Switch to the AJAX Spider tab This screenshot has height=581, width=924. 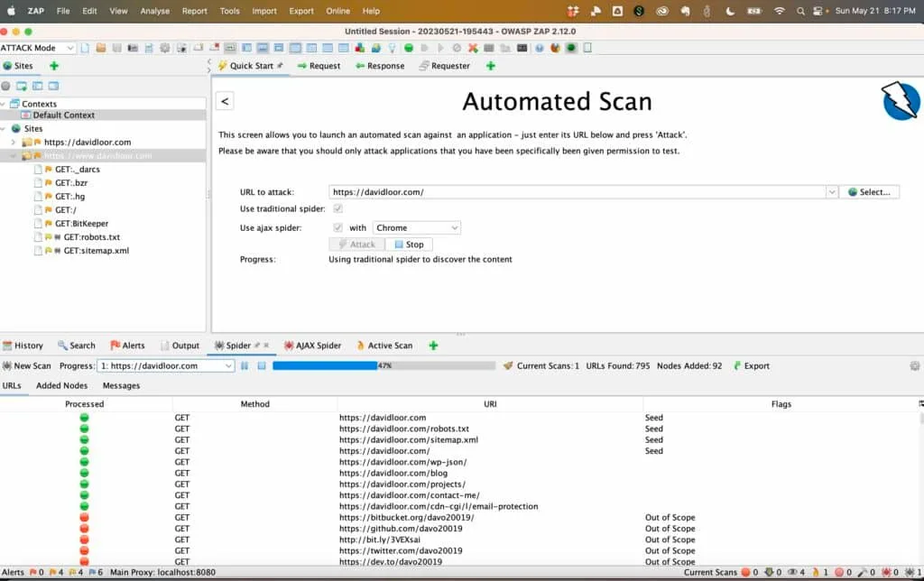pyautogui.click(x=312, y=346)
